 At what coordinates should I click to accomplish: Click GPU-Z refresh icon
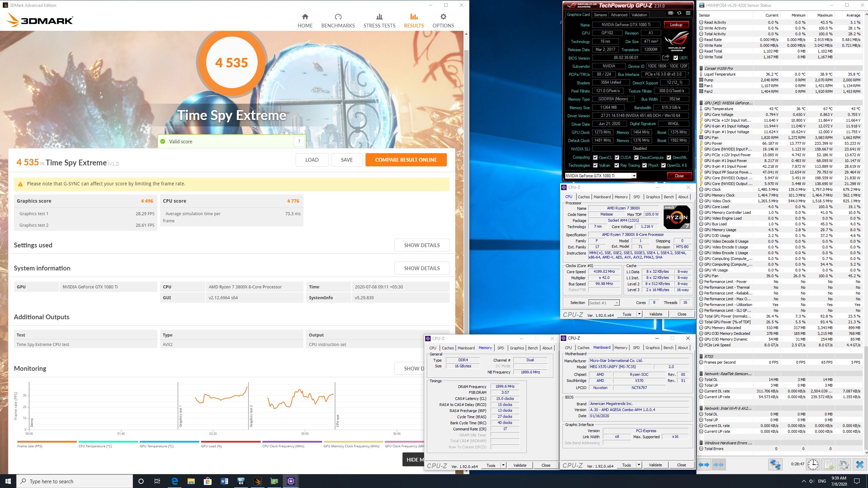[x=679, y=13]
